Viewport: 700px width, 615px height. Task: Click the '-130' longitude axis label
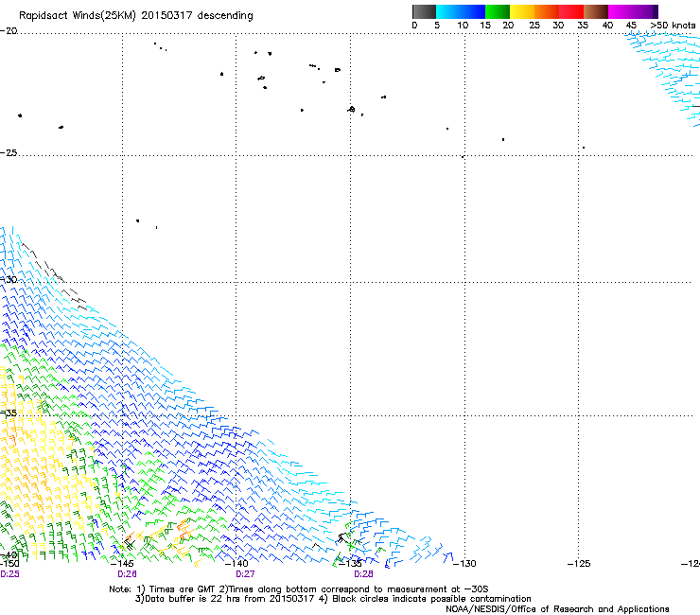(x=464, y=564)
